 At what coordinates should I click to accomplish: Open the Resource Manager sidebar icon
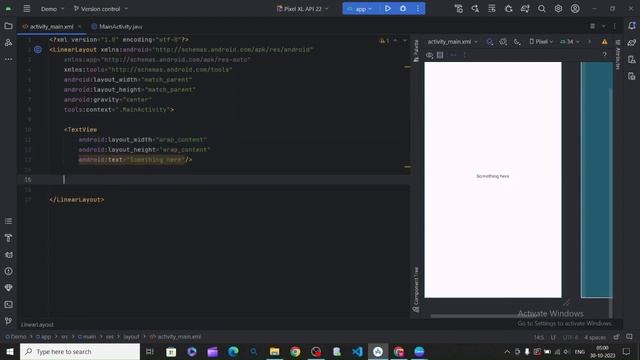click(8, 42)
